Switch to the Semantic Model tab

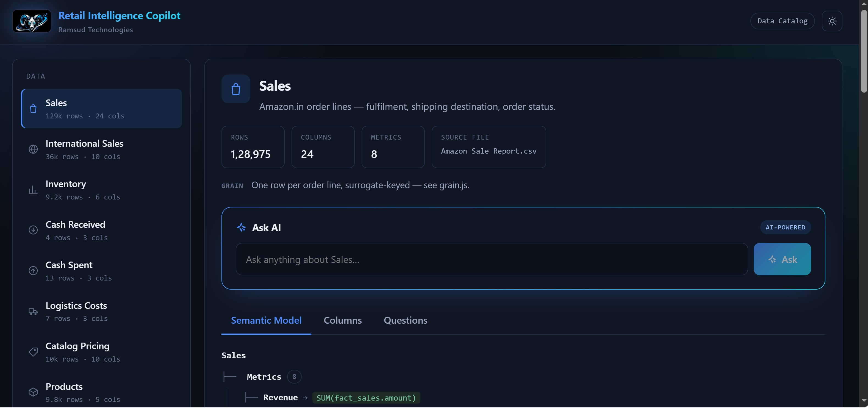coord(266,320)
